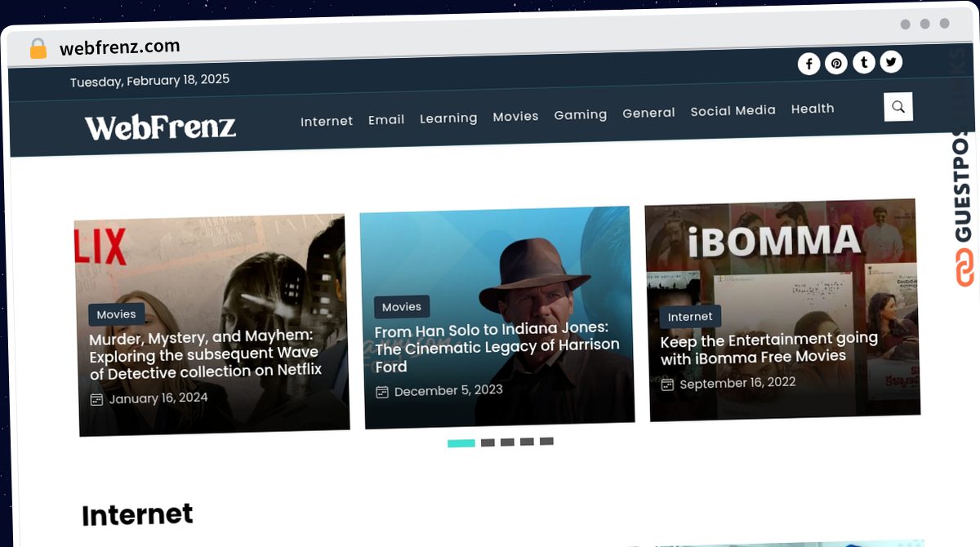The width and height of the screenshot is (980, 547).
Task: Click Internet tag on the iBomma card
Action: [x=690, y=316]
